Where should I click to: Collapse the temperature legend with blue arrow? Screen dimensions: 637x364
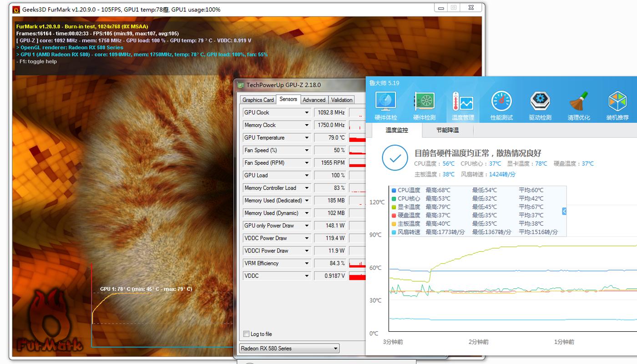pos(564,211)
